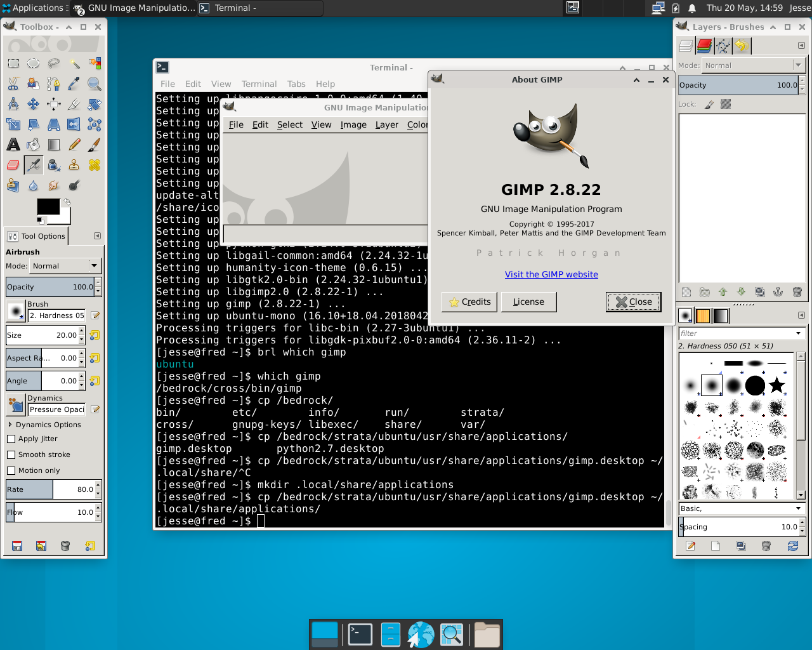Select the Bucket Fill tool
This screenshot has height=650, width=812.
(34, 145)
